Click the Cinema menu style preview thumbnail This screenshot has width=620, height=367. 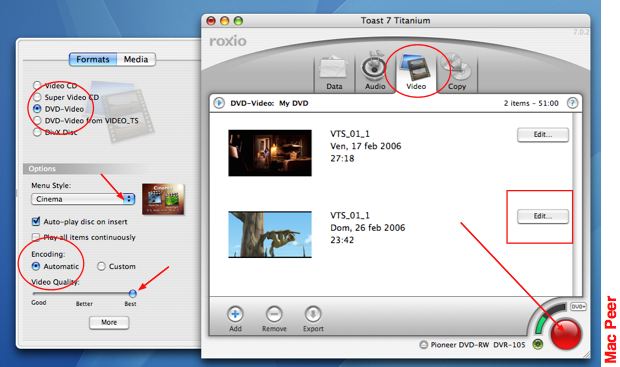[163, 199]
